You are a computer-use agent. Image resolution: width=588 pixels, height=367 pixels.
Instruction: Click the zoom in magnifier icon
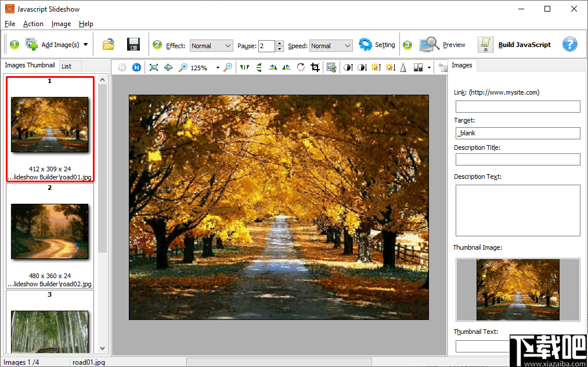183,67
